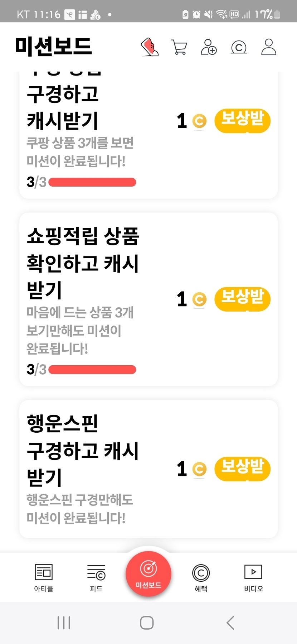Screen dimensions: 297x644
Task: Claim reward for 행운스핀 구경하고 캐시받기
Action: pyautogui.click(x=242, y=469)
